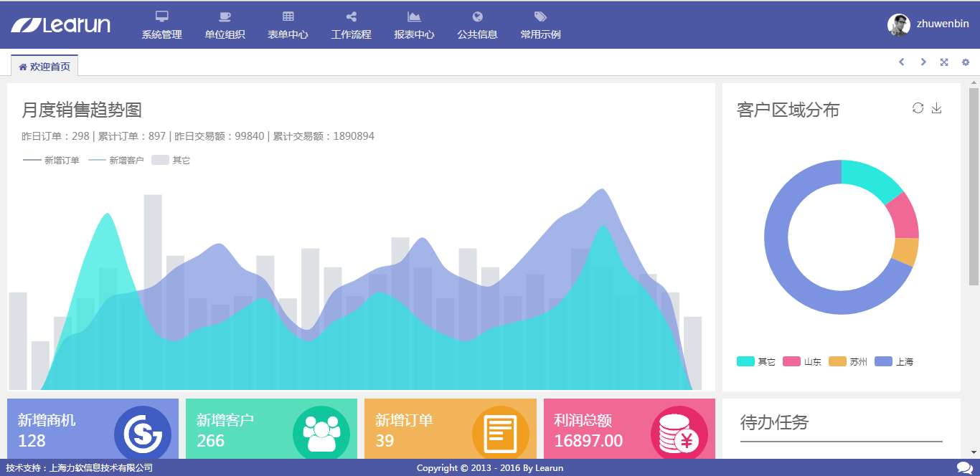This screenshot has height=476, width=980.
Task: Toggle the 新增客户 legend series
Action: (116, 161)
